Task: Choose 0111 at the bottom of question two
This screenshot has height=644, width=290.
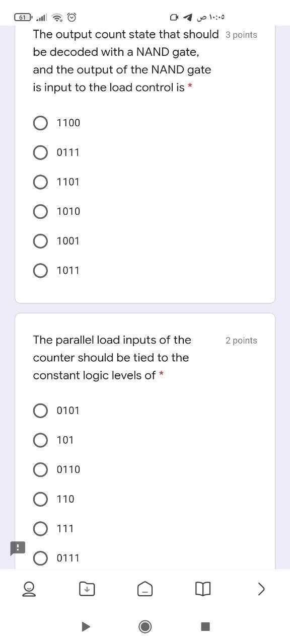Action: (40, 557)
